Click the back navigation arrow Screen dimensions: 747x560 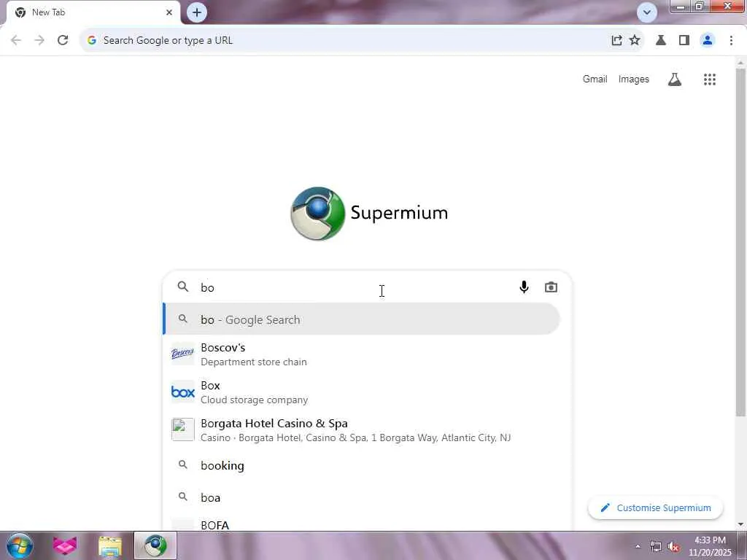tap(16, 41)
